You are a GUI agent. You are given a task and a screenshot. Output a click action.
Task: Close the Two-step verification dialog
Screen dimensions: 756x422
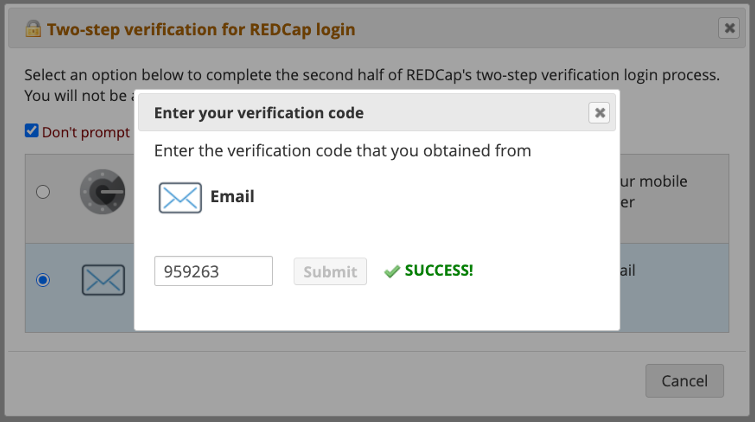click(x=729, y=29)
